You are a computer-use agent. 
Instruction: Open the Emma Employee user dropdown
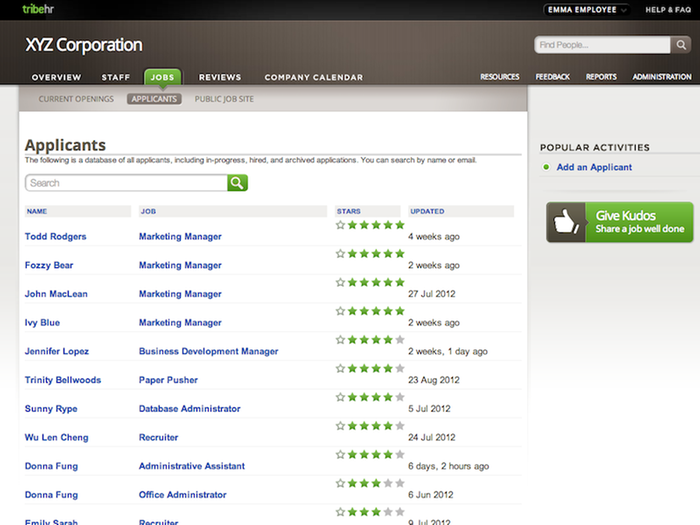[586, 9]
